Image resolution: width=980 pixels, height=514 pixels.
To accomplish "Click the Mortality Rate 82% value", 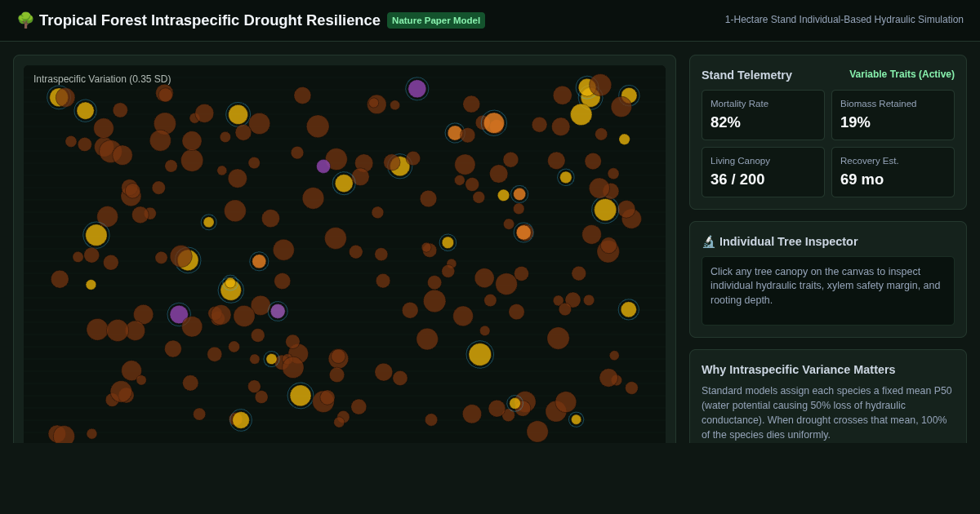I will coord(725,122).
